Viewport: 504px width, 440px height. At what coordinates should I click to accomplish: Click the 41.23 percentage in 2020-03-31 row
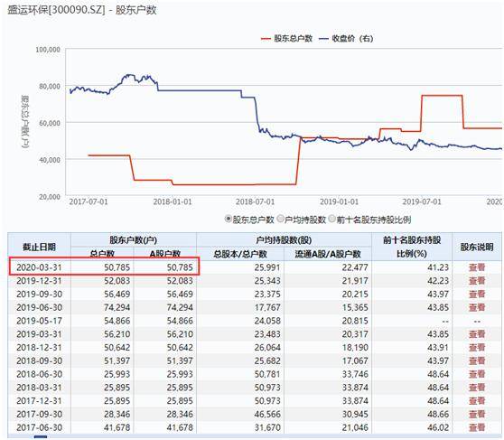[438, 267]
